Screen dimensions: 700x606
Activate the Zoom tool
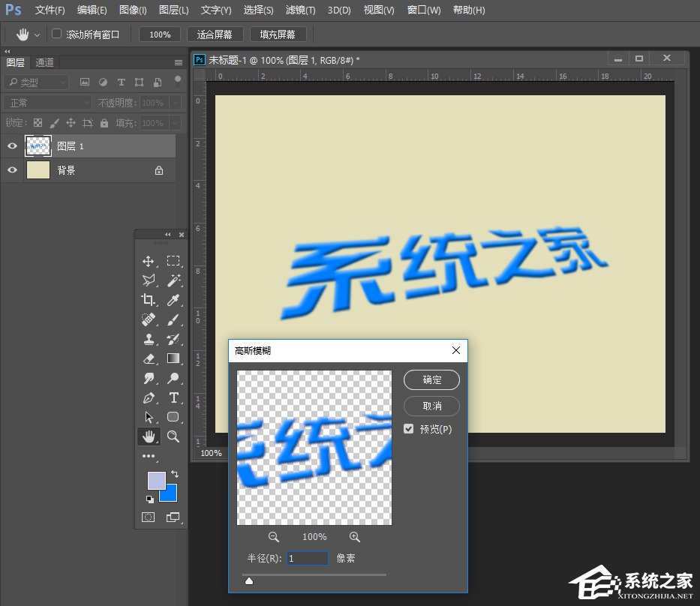point(173,436)
